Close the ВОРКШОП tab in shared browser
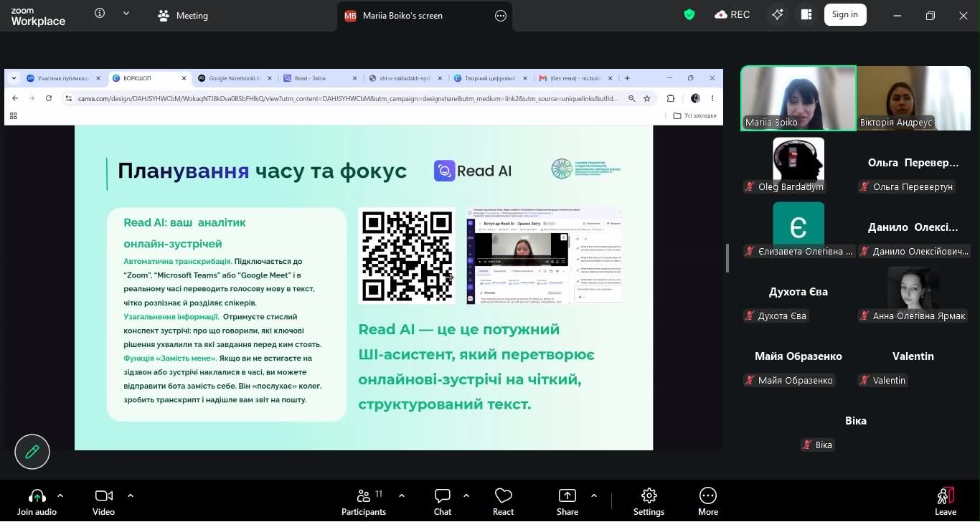The image size is (980, 522). coord(184,78)
